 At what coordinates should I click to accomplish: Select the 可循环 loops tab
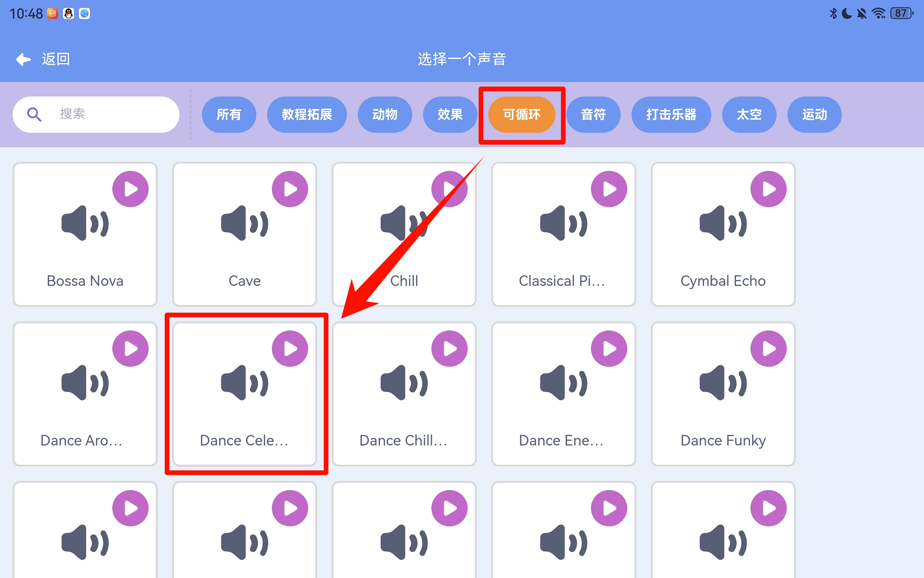(522, 114)
